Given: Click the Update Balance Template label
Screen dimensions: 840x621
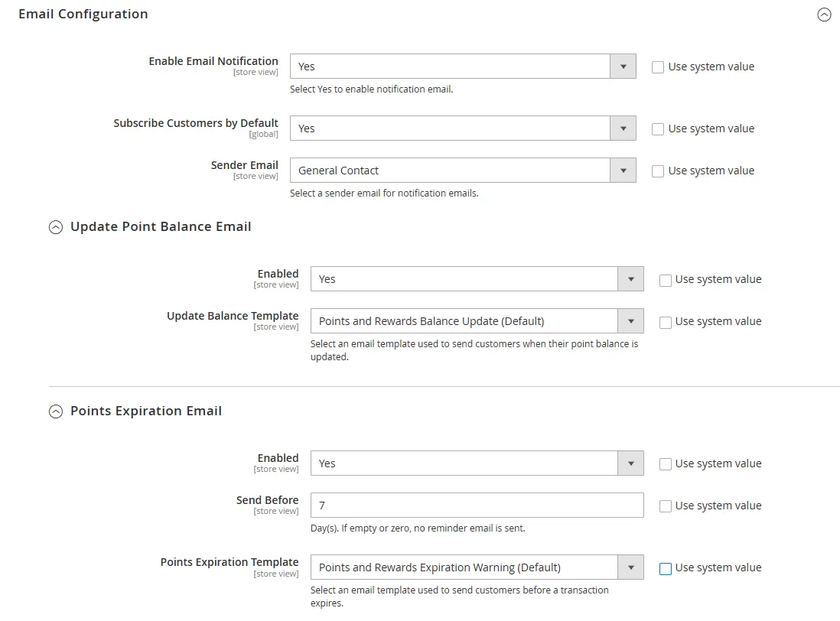Looking at the screenshot, I should pyautogui.click(x=233, y=316).
